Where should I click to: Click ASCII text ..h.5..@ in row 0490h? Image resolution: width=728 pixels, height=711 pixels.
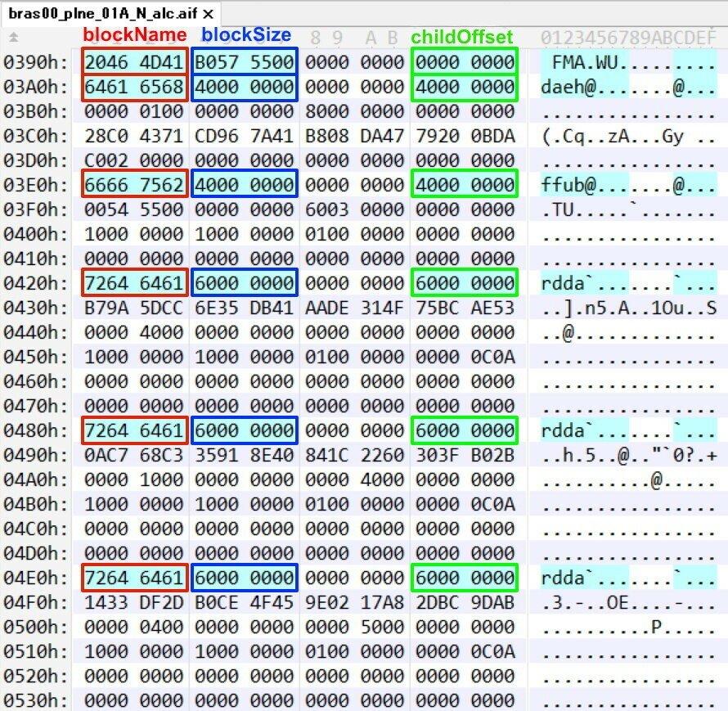(x=585, y=455)
